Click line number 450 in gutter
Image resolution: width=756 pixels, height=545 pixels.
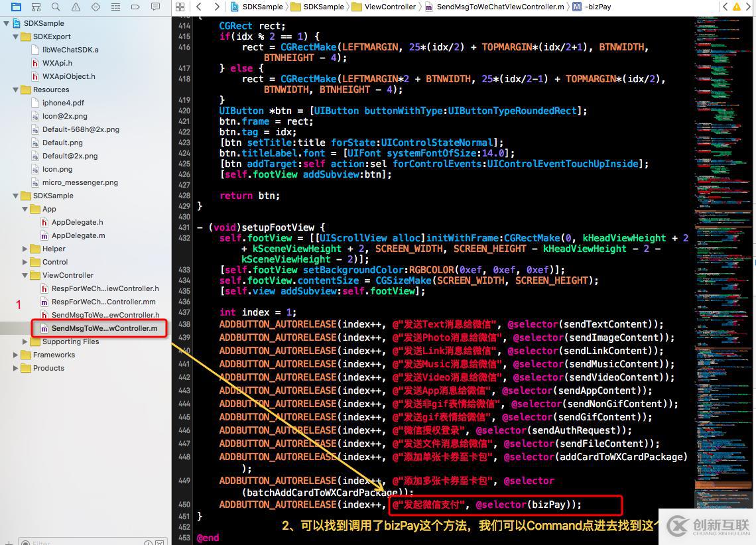pos(184,505)
